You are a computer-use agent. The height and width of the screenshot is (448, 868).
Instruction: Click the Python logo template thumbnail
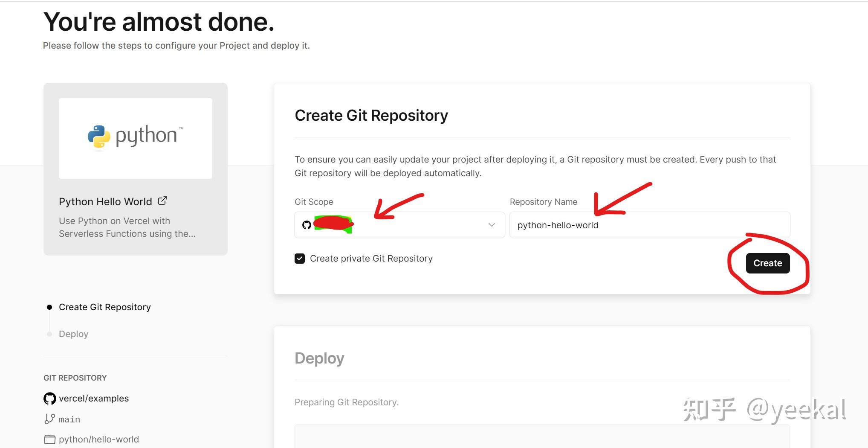[136, 138]
